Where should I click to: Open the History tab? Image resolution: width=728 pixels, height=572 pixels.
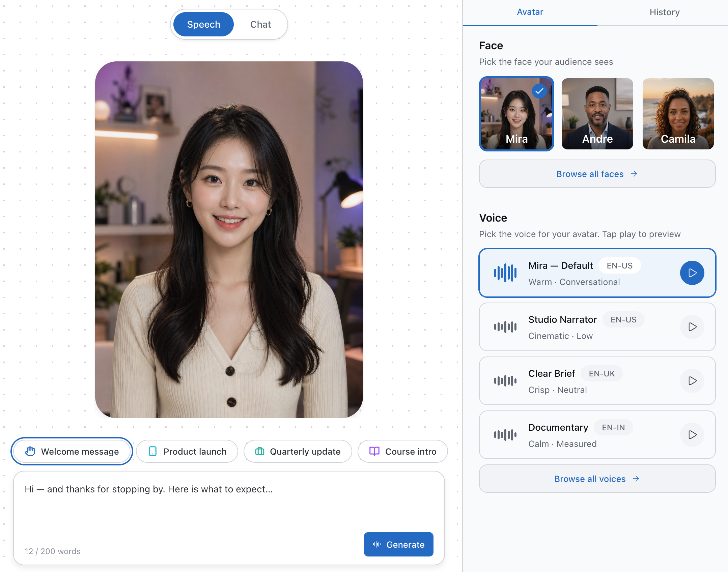[664, 12]
